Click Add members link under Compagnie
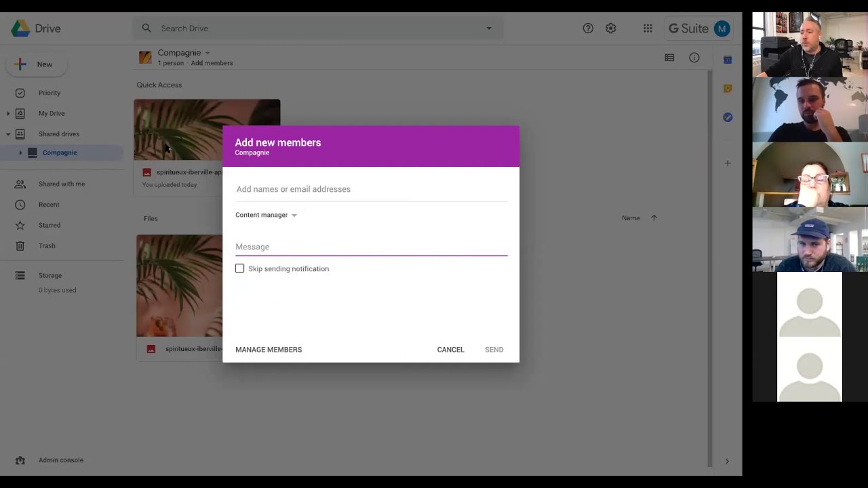 click(x=212, y=63)
